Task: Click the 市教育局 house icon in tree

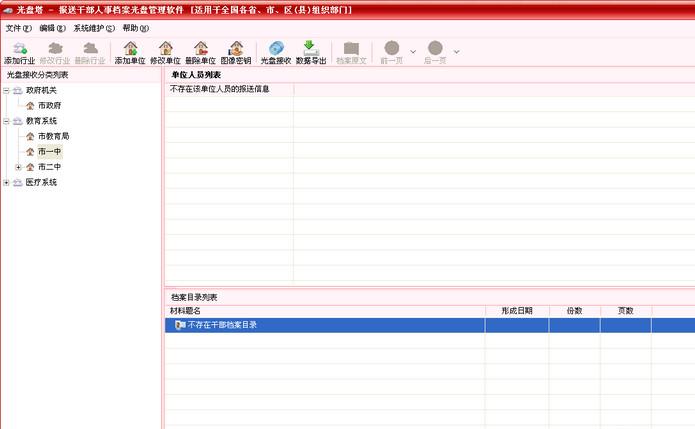Action: click(x=30, y=136)
